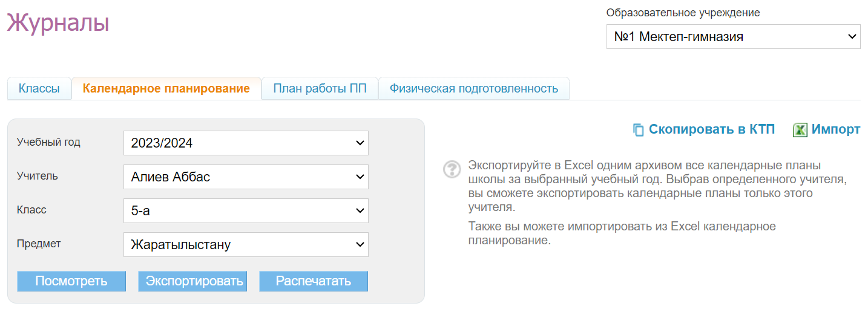
Task: Click the Excel icon next to Импорт
Action: click(x=800, y=130)
